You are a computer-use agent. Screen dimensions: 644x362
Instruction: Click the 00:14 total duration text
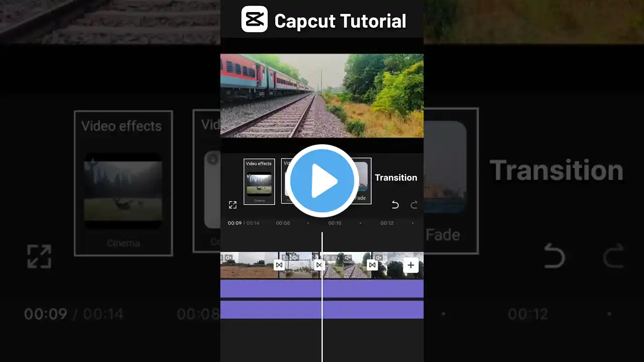tap(253, 223)
